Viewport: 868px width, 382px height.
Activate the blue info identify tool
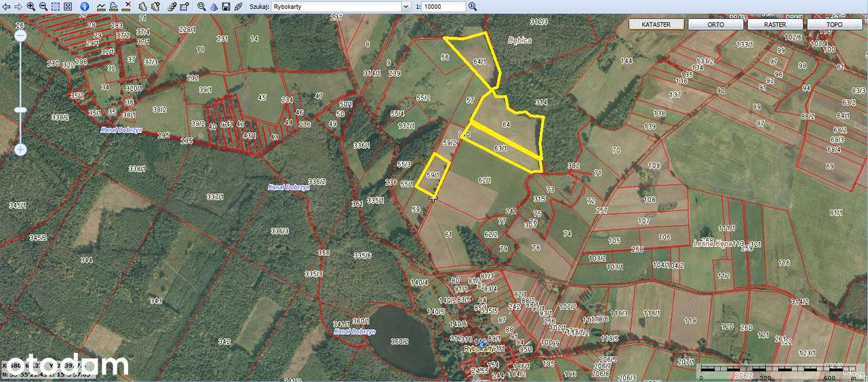85,7
